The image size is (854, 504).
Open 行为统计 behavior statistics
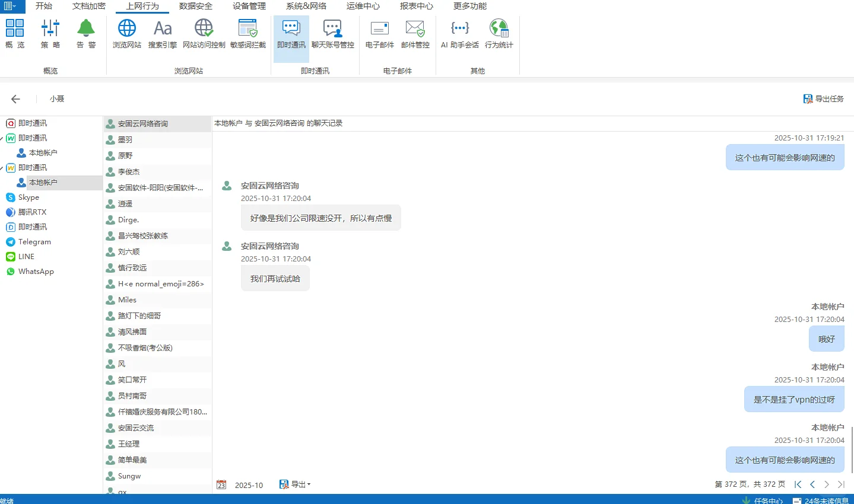point(499,34)
